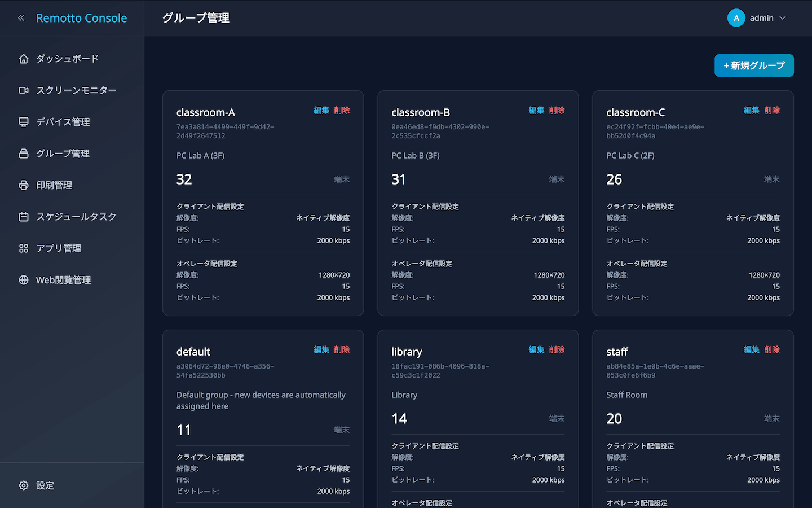Image resolution: width=812 pixels, height=508 pixels.
Task: Delete the default group
Action: pos(342,349)
